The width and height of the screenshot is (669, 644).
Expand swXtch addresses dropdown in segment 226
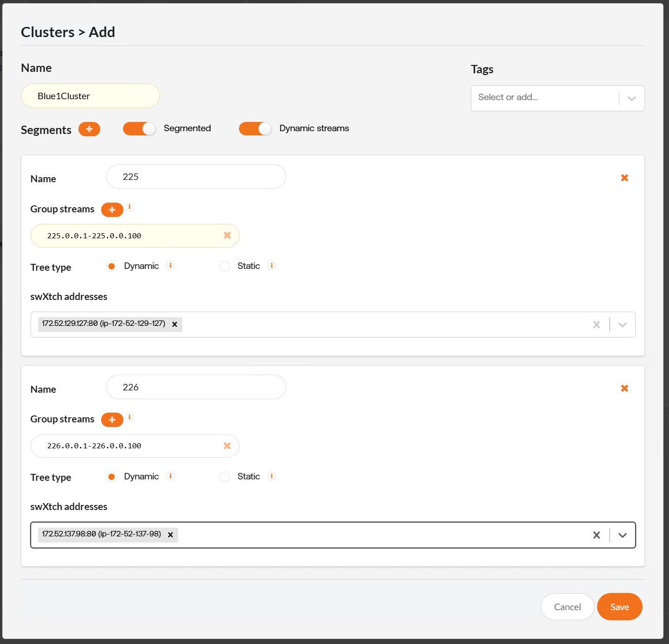click(x=623, y=535)
